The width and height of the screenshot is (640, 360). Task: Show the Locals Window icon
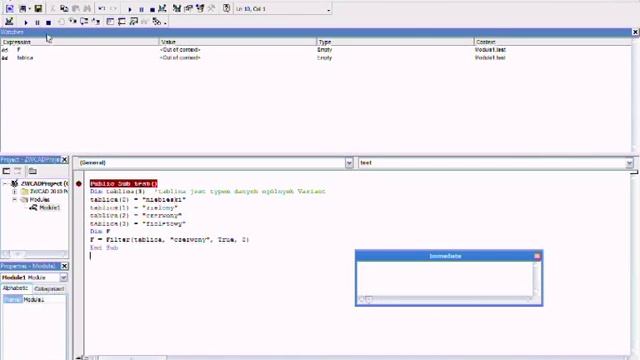[x=110, y=22]
